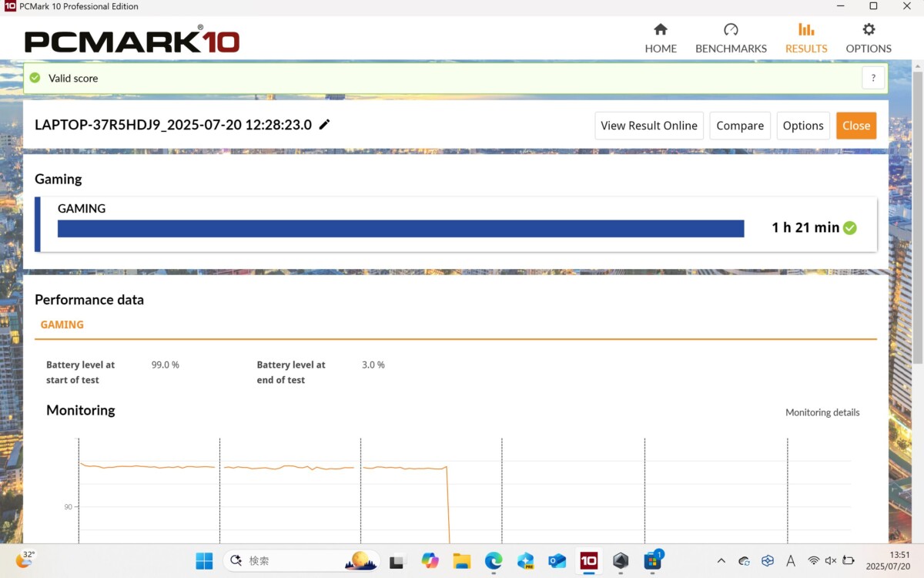Click the blue GAMING battery life bar
Image resolution: width=924 pixels, height=578 pixels.
pos(400,228)
